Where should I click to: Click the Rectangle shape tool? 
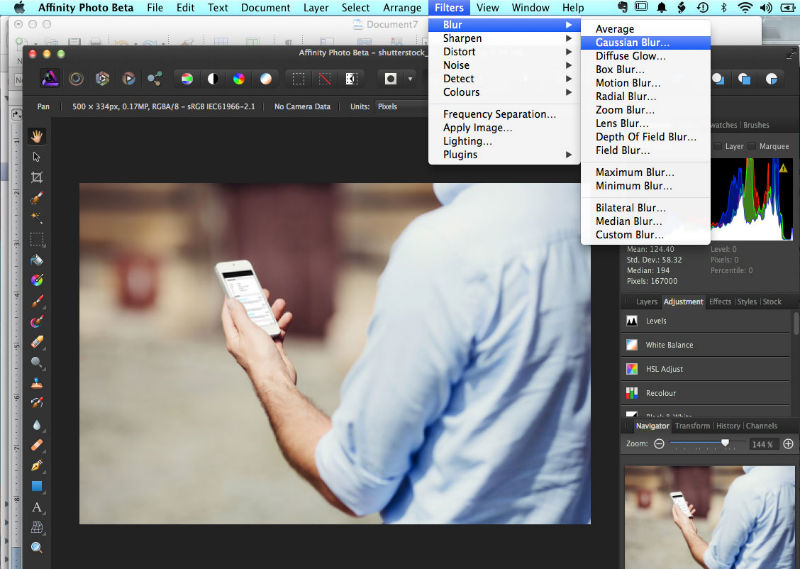point(37,486)
